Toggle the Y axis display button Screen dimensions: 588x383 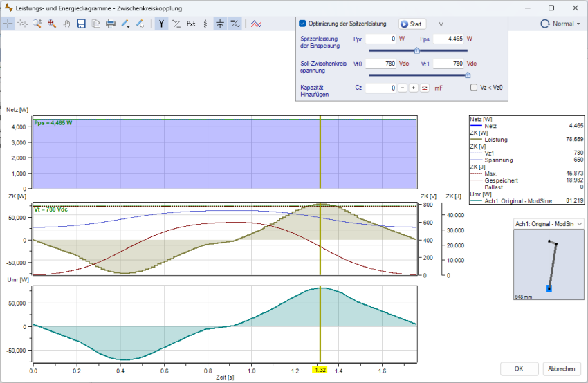tap(161, 24)
